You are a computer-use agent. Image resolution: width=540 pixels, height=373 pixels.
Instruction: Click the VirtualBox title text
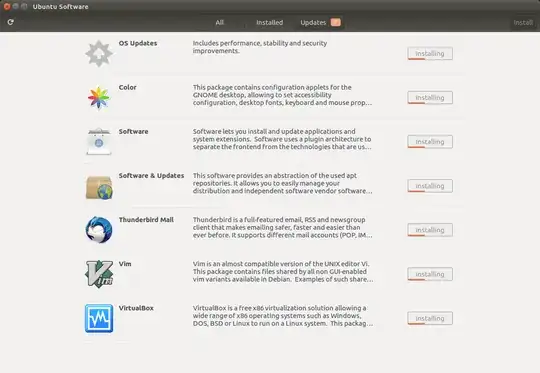[136, 308]
